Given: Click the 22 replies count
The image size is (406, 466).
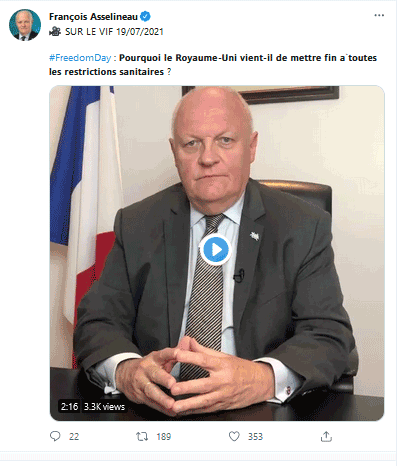Looking at the screenshot, I should click(x=74, y=437).
